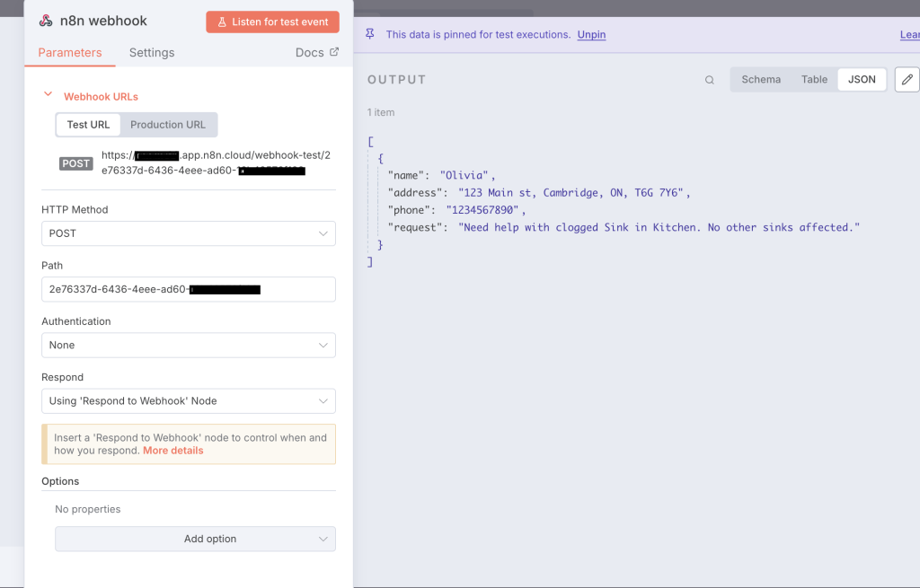Click the pin icon in banner

coord(369,34)
